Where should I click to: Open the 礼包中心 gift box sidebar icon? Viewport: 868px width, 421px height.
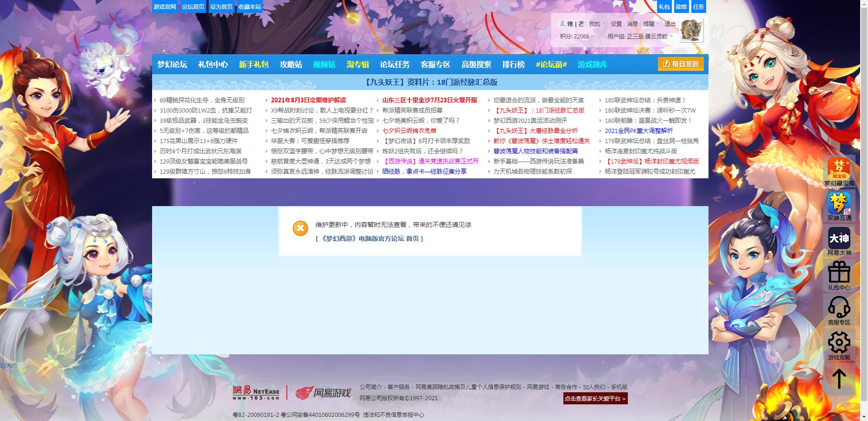[x=839, y=276]
